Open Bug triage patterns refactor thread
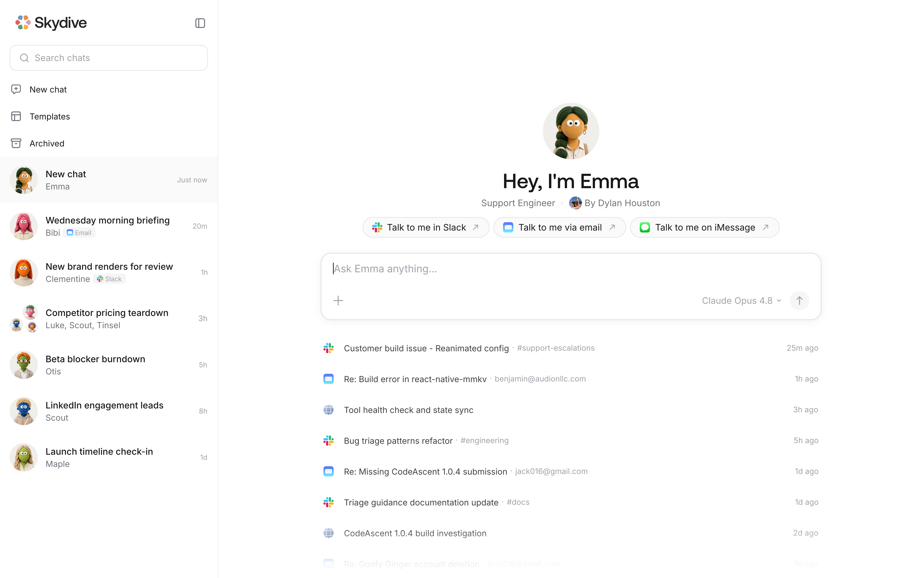 571,441
